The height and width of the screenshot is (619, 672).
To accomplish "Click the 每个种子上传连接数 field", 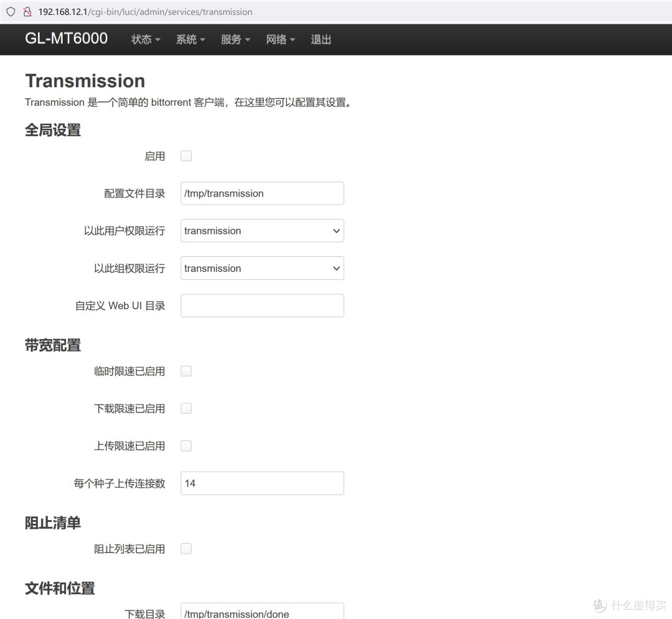I will (262, 483).
